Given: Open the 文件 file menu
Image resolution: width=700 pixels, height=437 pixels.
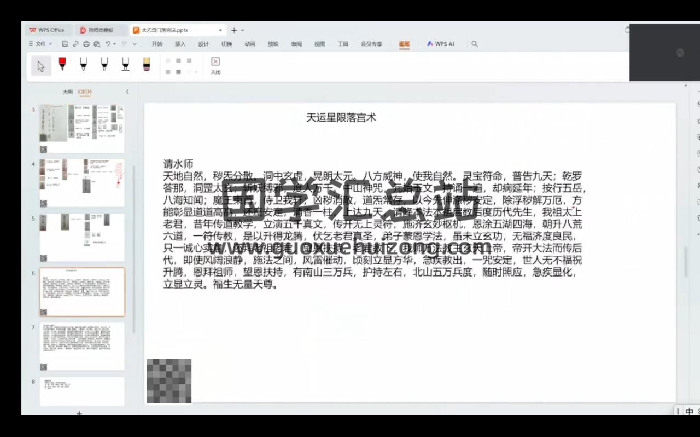Looking at the screenshot, I should [40, 44].
